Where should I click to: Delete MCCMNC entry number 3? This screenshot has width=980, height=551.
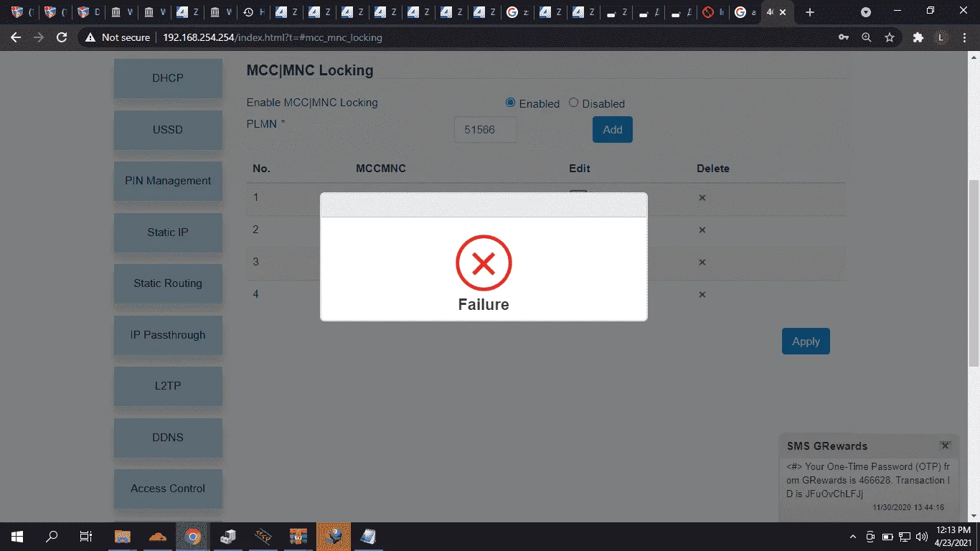(x=702, y=263)
